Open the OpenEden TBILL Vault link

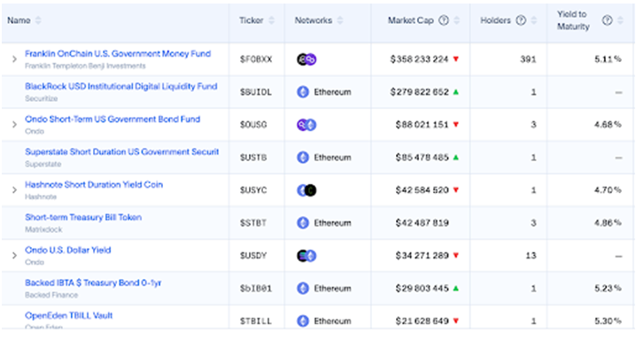pos(68,316)
